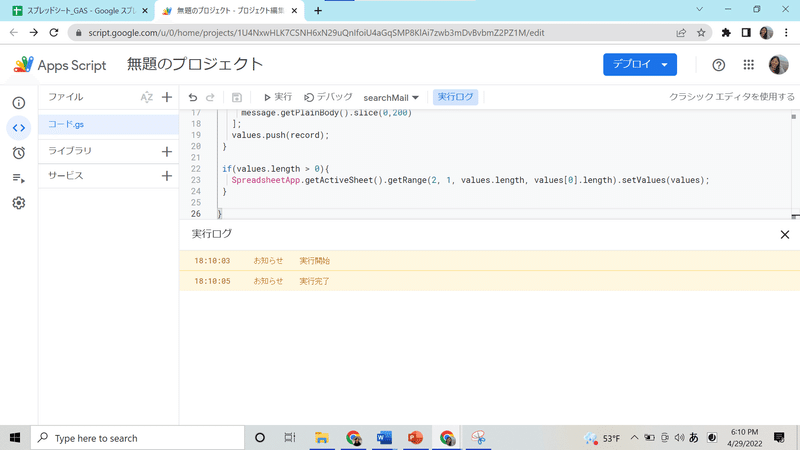The width and height of the screenshot is (800, 450).
Task: Select the コード.gs file
Action: click(x=109, y=124)
